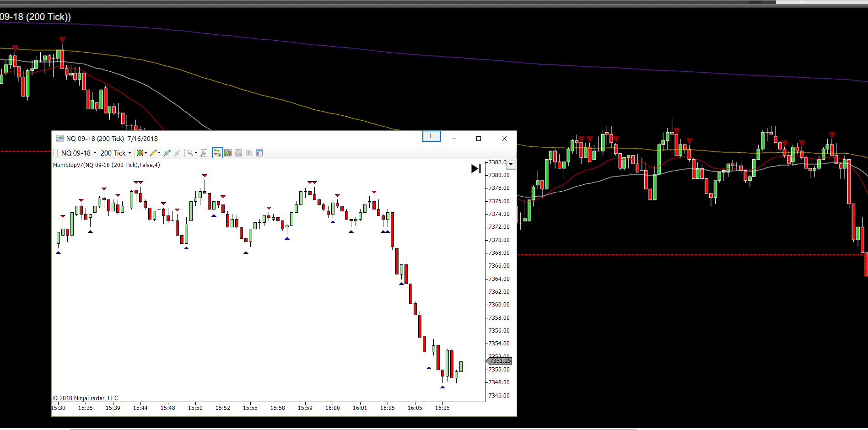Minimize the NQ 09-18 chart window
This screenshot has height=430, width=868.
coord(454,139)
